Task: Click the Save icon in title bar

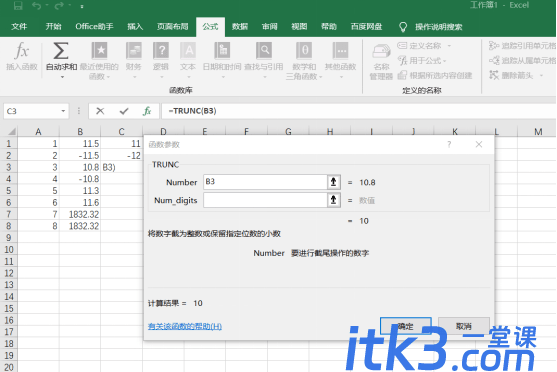Action: pyautogui.click(x=18, y=5)
